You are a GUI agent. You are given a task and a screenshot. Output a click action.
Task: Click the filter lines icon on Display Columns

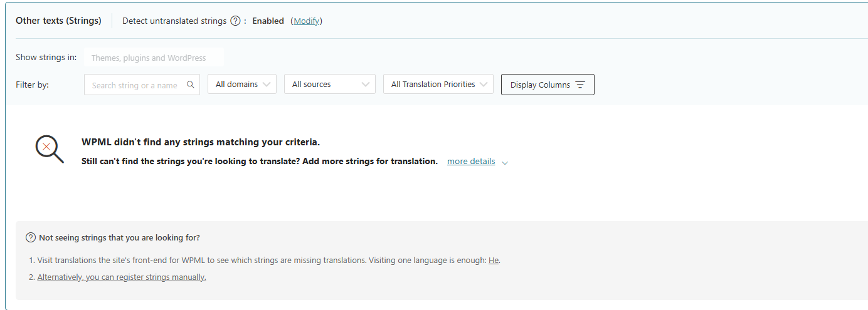tap(580, 85)
